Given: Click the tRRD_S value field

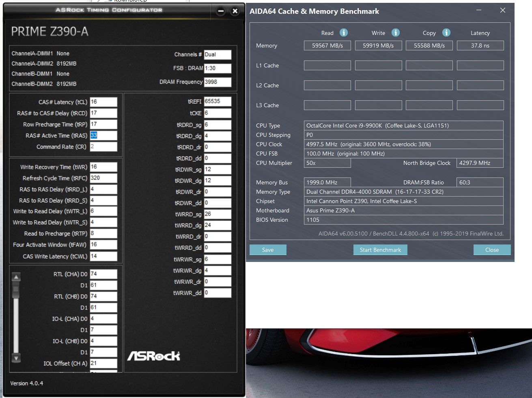Looking at the screenshot, I should tap(103, 200).
